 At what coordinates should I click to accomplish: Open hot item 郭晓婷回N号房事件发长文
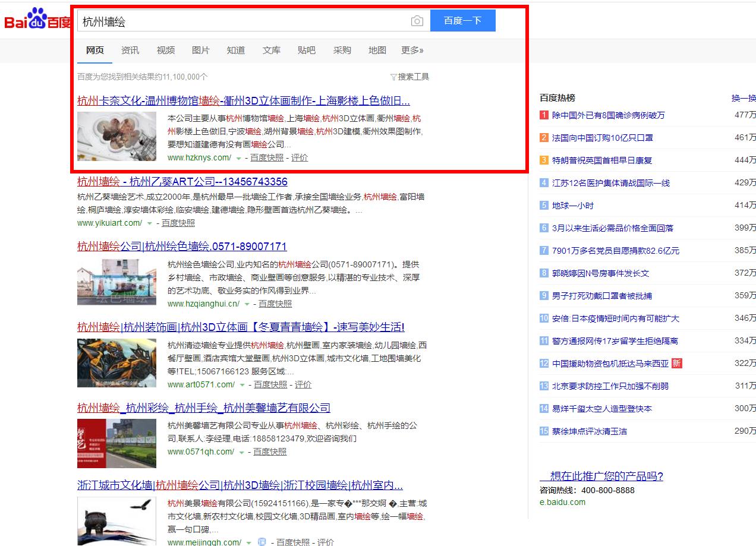click(601, 273)
